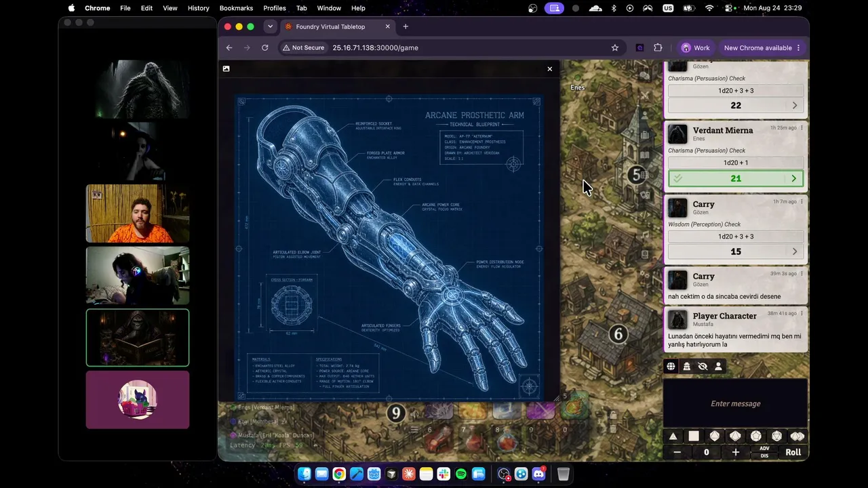Click the Not Secure site info chip

303,47
